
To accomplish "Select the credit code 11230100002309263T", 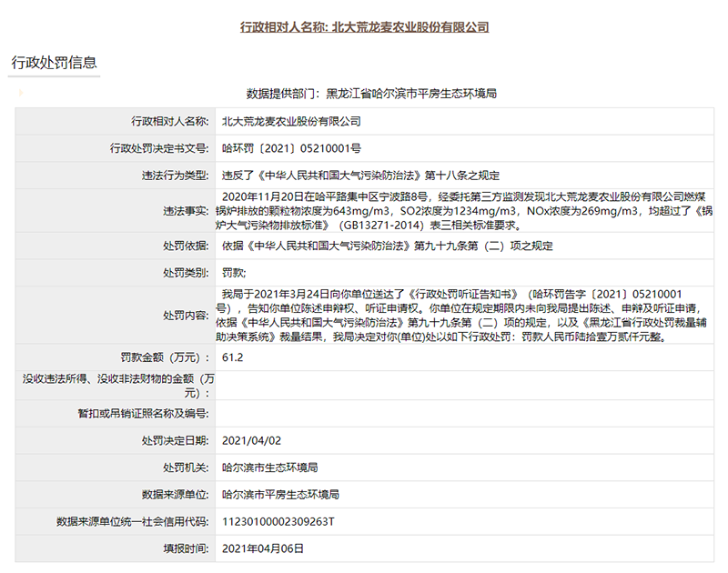I will (278, 522).
